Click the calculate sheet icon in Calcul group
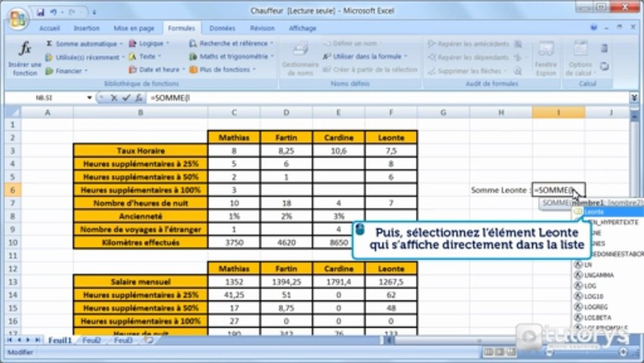Screen dimensions: 644x363 (x=604, y=66)
